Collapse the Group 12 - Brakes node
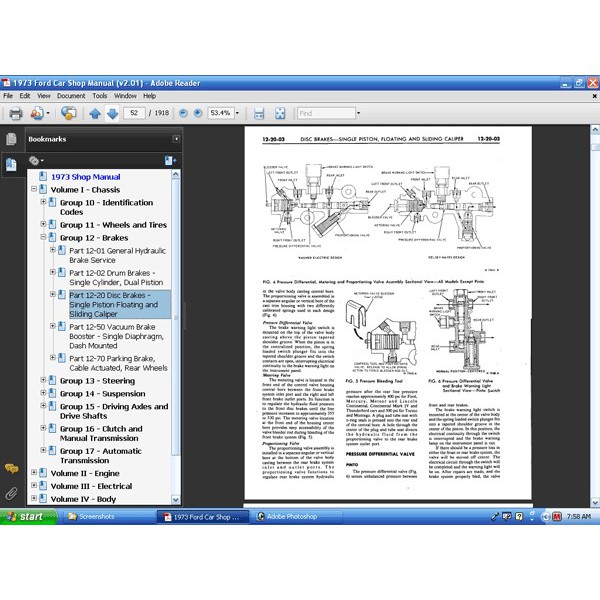This screenshot has height=600, width=600. click(43, 237)
